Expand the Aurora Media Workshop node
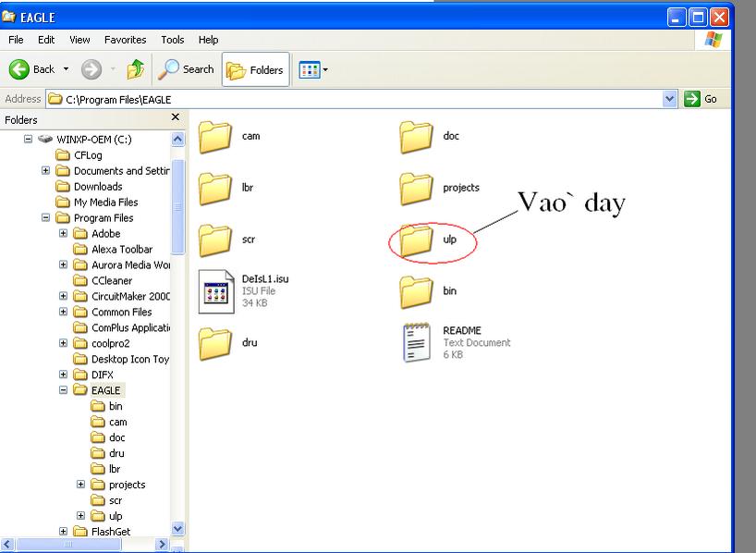This screenshot has width=756, height=553. [x=63, y=264]
